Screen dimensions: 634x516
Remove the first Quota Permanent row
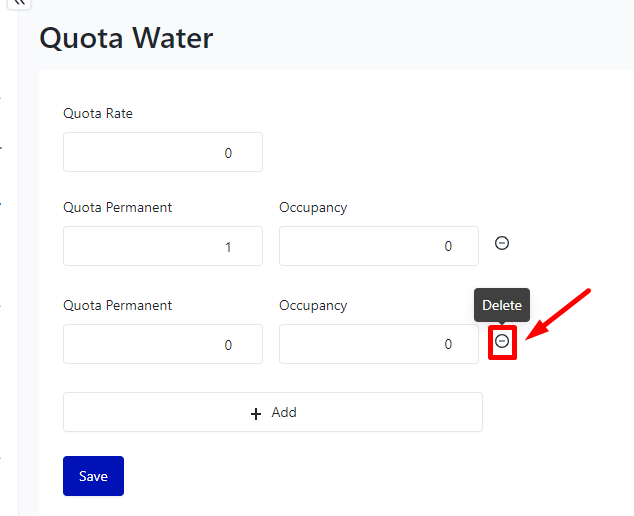click(503, 243)
